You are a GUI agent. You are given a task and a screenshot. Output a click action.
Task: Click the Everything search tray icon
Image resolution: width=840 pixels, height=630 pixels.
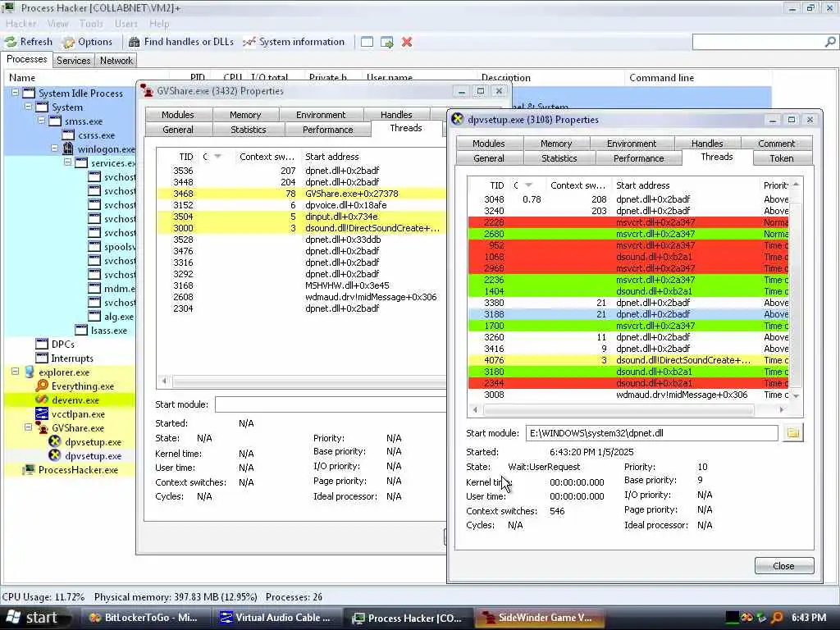tap(777, 618)
